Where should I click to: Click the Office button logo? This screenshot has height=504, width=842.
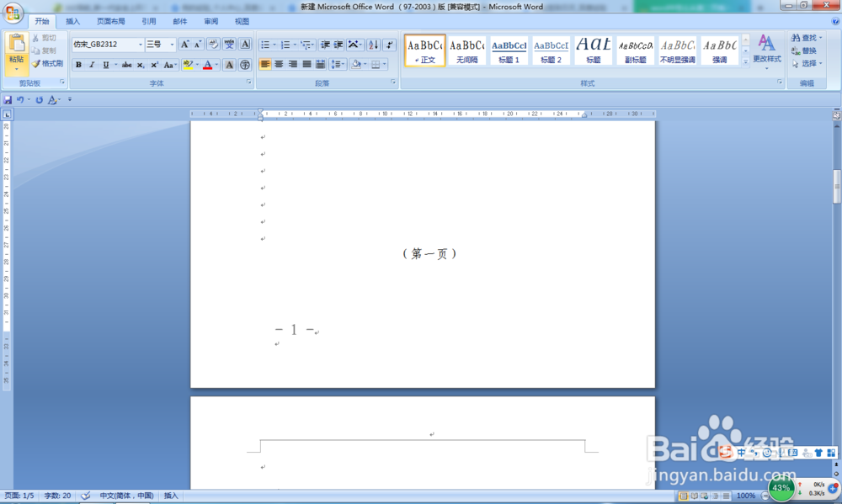(x=13, y=13)
